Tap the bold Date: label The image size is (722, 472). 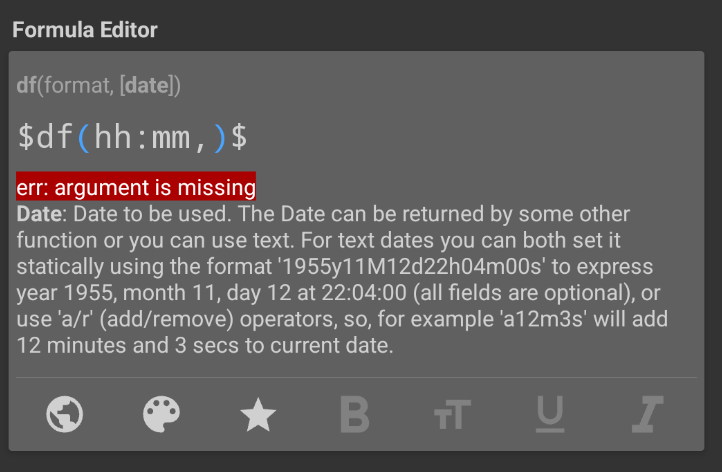point(41,214)
